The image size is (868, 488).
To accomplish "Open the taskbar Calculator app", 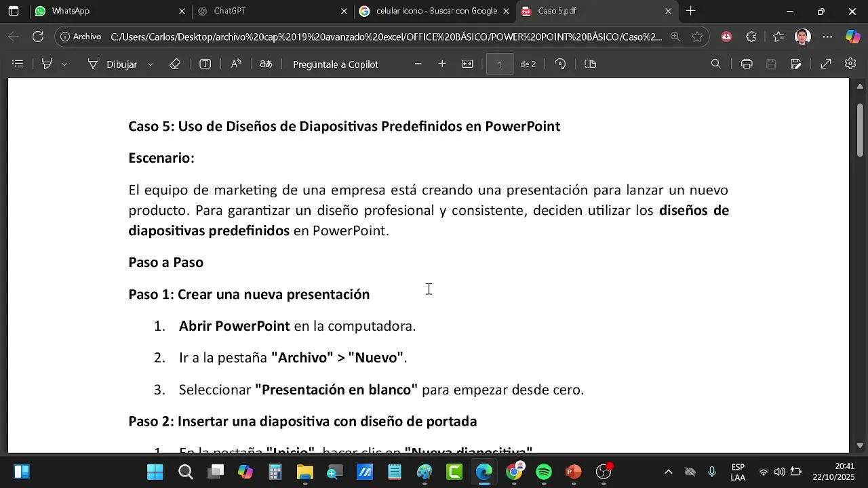I will pos(275,472).
